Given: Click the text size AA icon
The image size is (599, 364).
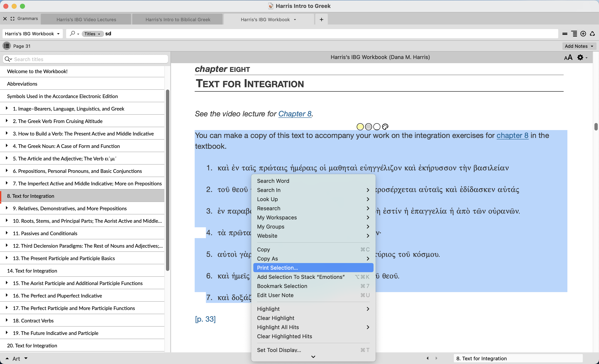Looking at the screenshot, I should click(x=568, y=58).
